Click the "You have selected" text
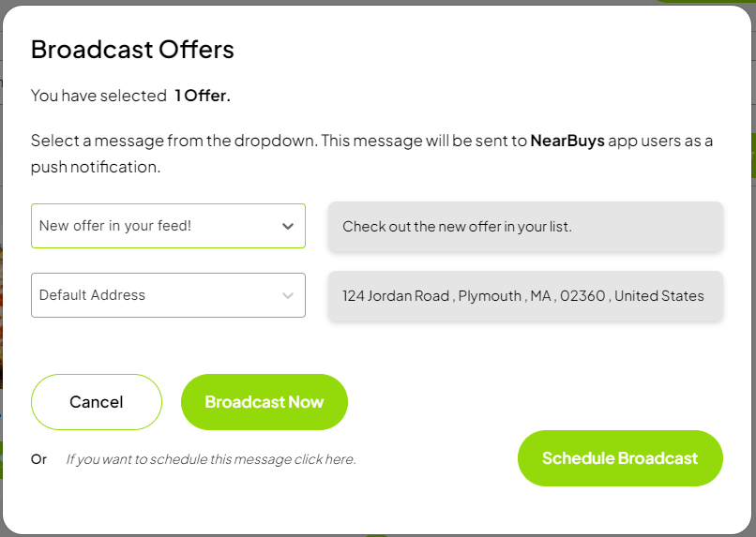 [x=98, y=96]
